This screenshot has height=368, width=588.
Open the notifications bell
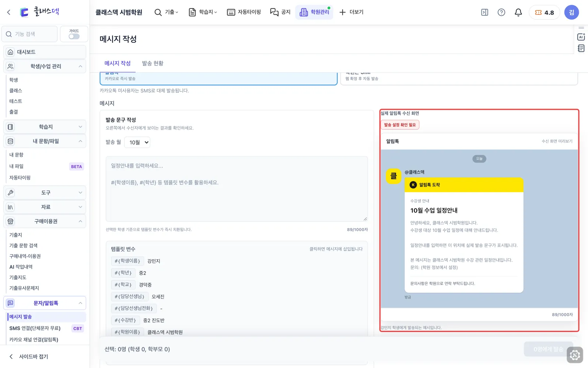coord(518,12)
